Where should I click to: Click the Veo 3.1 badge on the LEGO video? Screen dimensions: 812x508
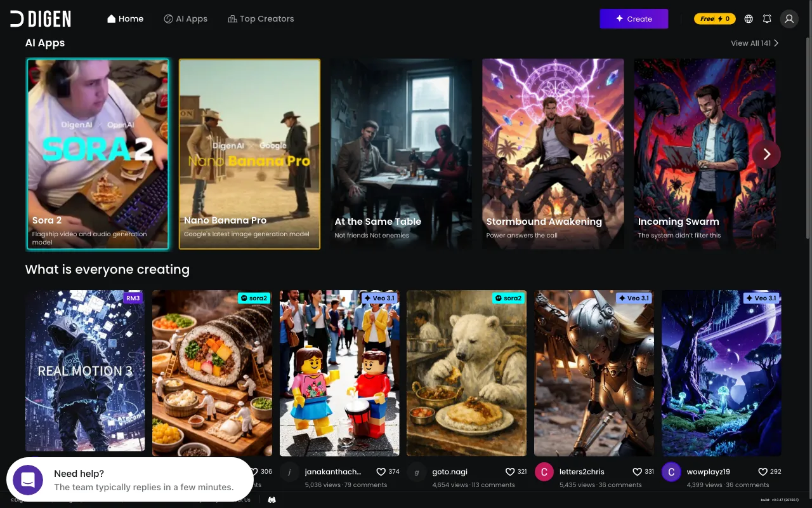pos(379,298)
